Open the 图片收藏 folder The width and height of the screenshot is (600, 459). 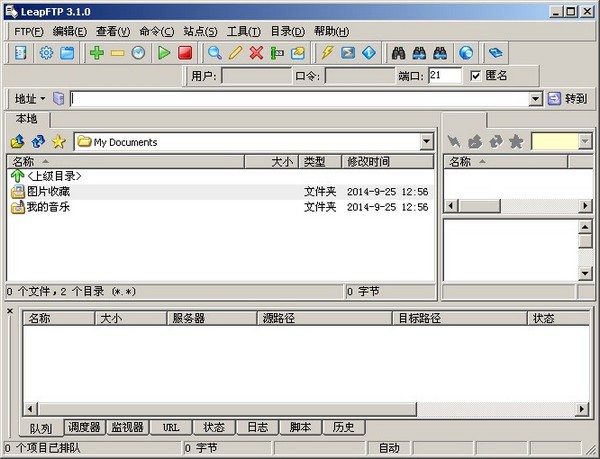pyautogui.click(x=48, y=191)
